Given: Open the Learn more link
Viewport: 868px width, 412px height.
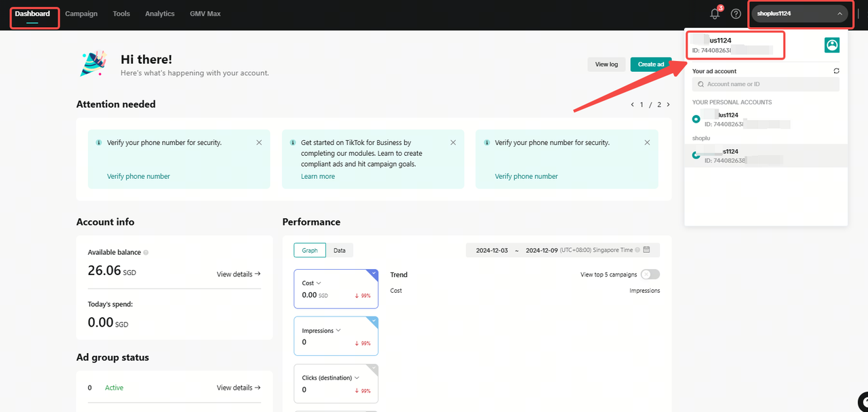Looking at the screenshot, I should pyautogui.click(x=317, y=176).
